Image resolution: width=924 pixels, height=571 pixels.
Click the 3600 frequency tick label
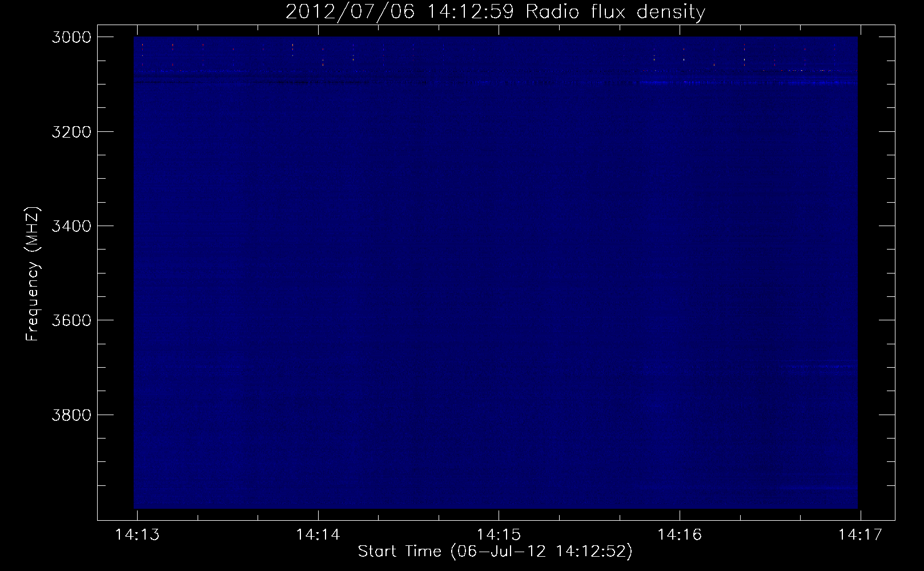tap(71, 320)
